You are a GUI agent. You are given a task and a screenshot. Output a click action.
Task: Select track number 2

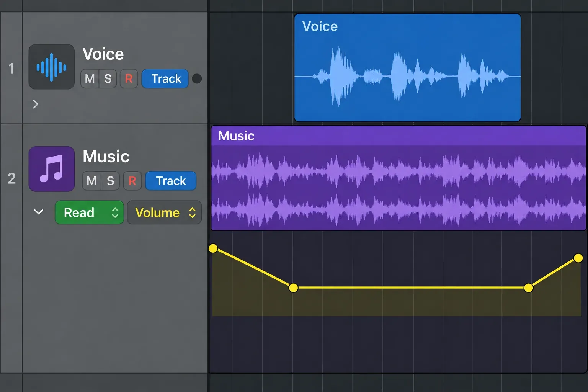[x=11, y=178]
